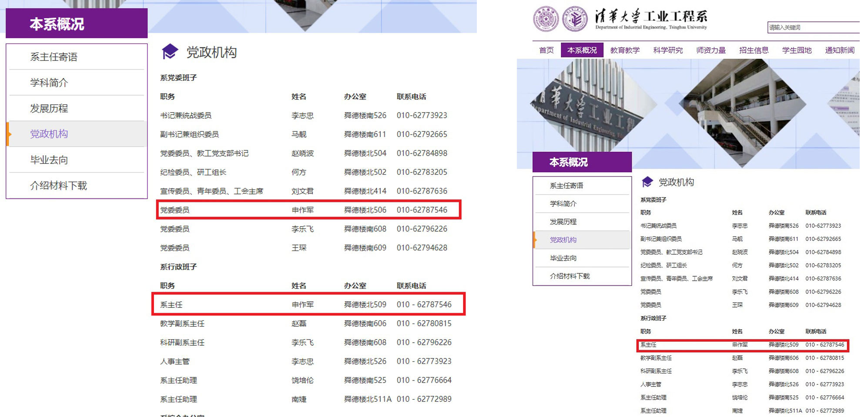Image resolution: width=868 pixels, height=417 pixels.
Task: Click the round Tsinghua University seal logo
Action: coord(546,19)
